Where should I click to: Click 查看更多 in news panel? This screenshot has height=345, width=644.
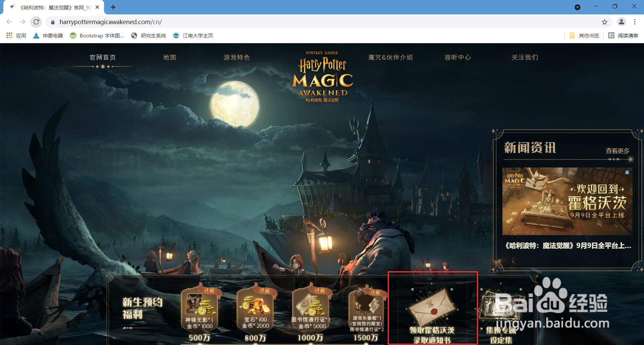618,151
